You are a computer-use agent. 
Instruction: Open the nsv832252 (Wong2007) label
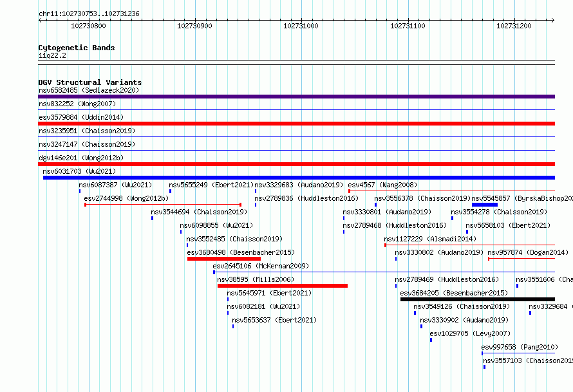point(77,104)
